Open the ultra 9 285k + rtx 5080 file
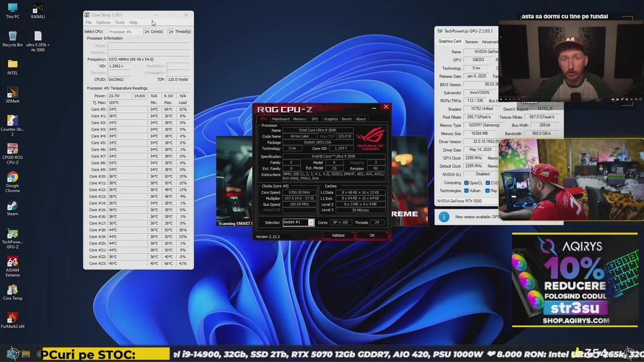The width and height of the screenshot is (644, 362). tap(38, 41)
